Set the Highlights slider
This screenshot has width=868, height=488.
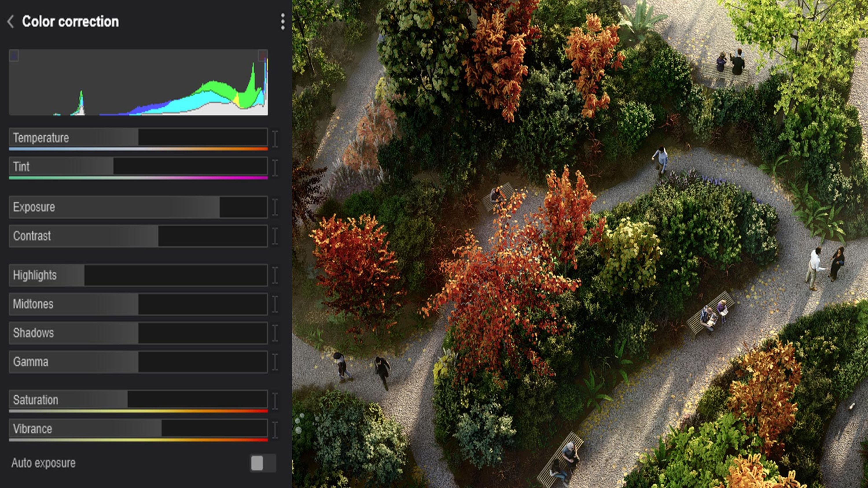click(138, 275)
